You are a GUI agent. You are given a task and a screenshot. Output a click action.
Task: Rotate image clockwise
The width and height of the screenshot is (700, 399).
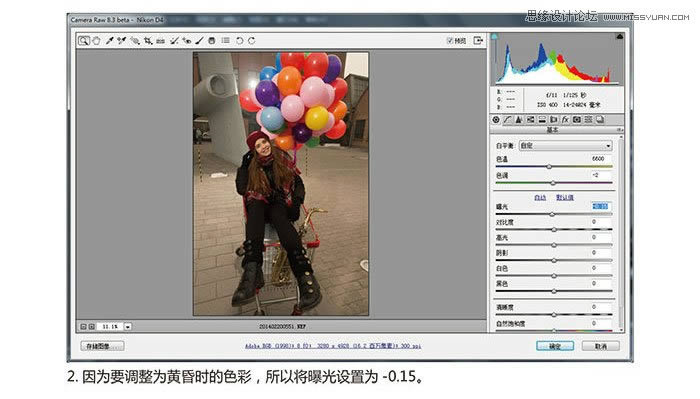pyautogui.click(x=251, y=41)
